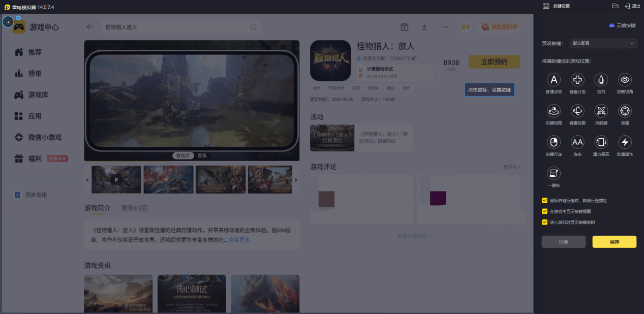Open the 启程测试 招募FAQ activity card
Image resolution: width=644 pixels, height=314 pixels.
pos(361,138)
